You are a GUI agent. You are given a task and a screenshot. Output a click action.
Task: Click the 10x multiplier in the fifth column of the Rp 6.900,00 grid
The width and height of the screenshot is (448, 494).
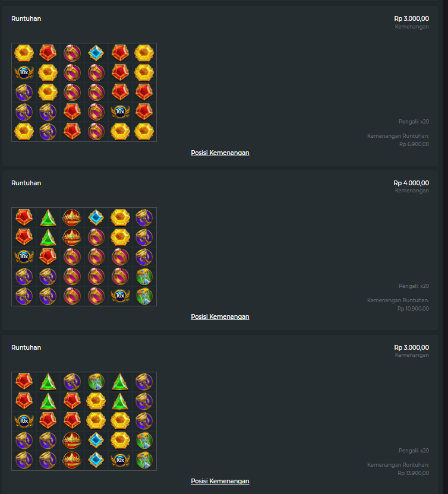pyautogui.click(x=120, y=112)
